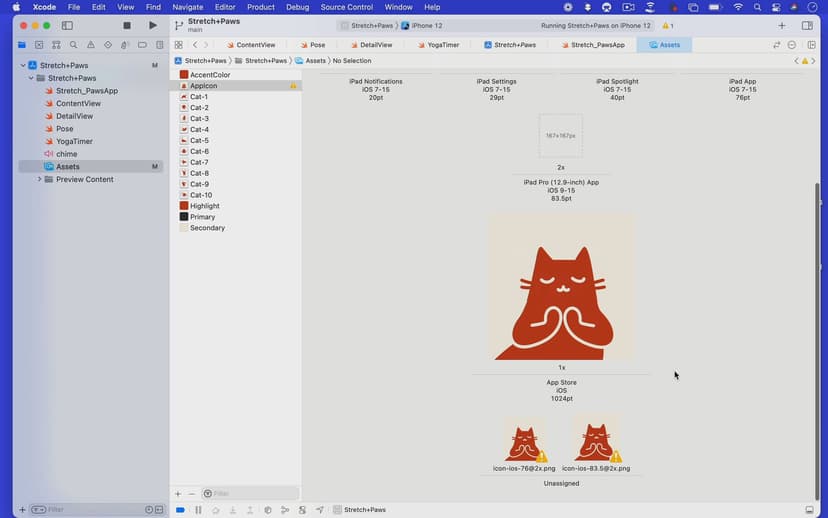Show the Issue navigator warning triangle
Screen dimensions: 828x518
(x=90, y=45)
